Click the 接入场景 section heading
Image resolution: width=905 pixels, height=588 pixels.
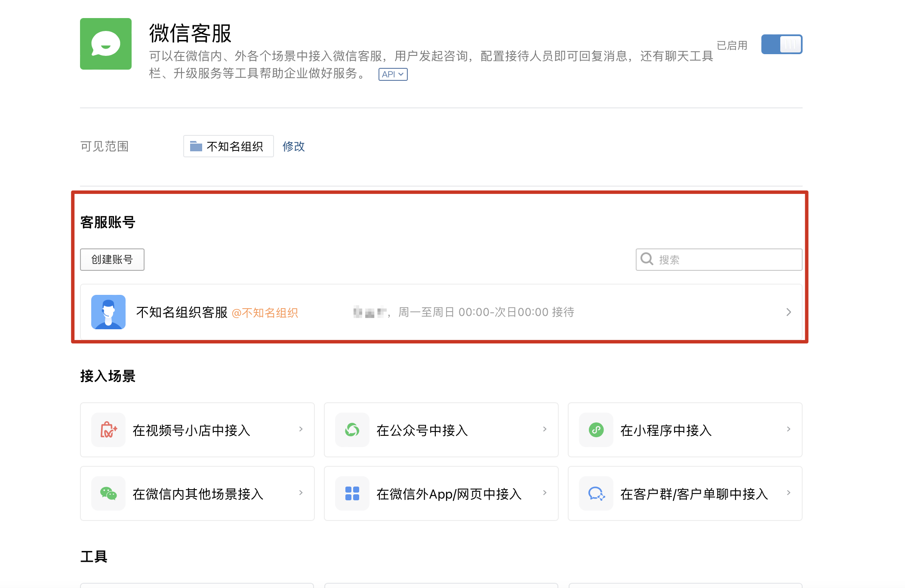click(108, 376)
